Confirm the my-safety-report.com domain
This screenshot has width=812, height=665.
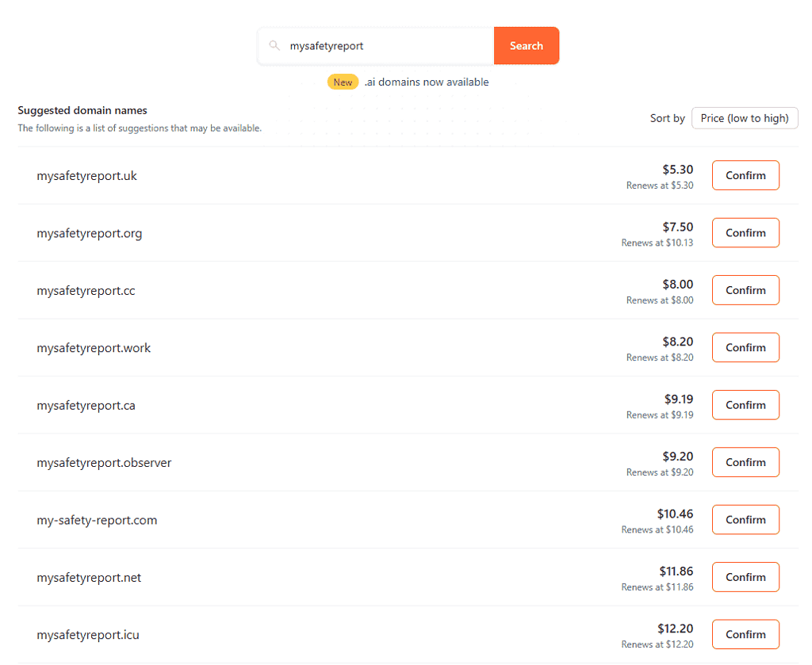745,520
